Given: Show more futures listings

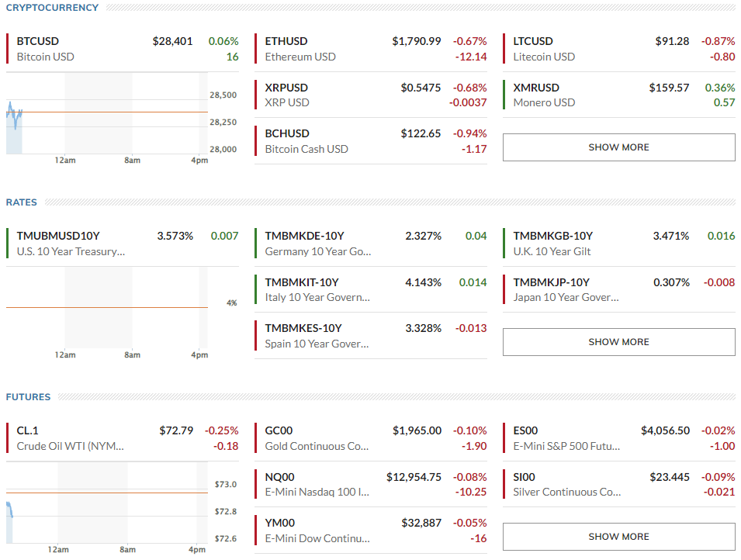Looking at the screenshot, I should pyautogui.click(x=618, y=537).
